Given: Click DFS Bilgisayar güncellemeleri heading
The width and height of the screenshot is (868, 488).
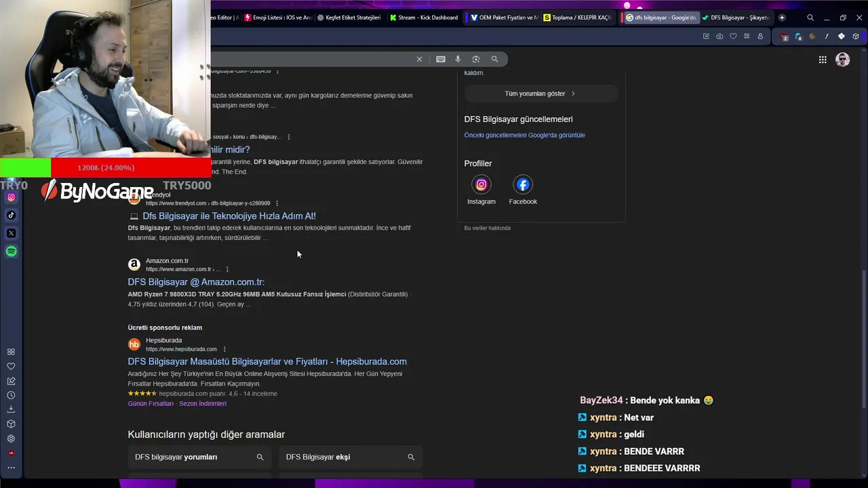Looking at the screenshot, I should pos(518,119).
